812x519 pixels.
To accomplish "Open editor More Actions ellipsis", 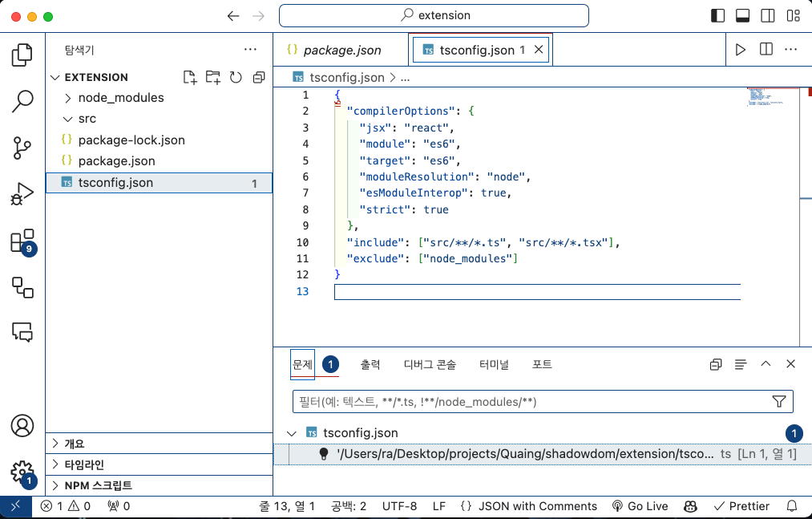I will (x=791, y=49).
